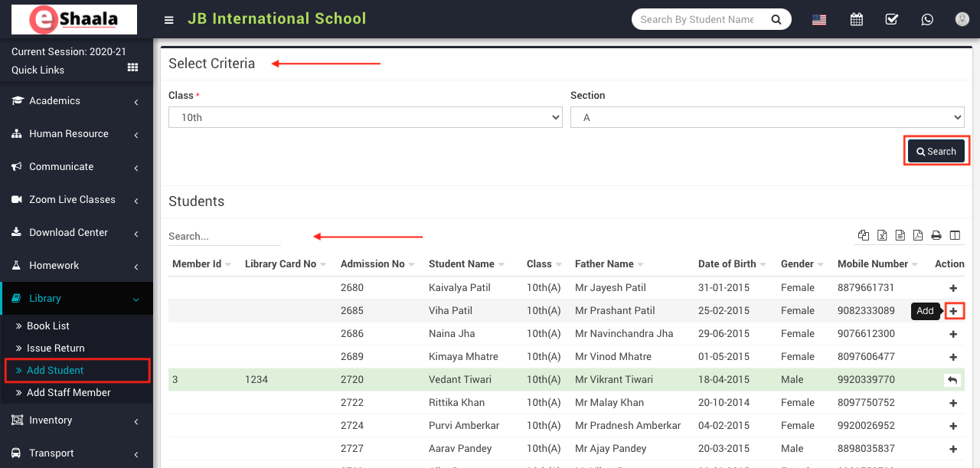Toggle the sidebar hamburger menu
The width and height of the screenshot is (980, 468).
pyautogui.click(x=169, y=20)
